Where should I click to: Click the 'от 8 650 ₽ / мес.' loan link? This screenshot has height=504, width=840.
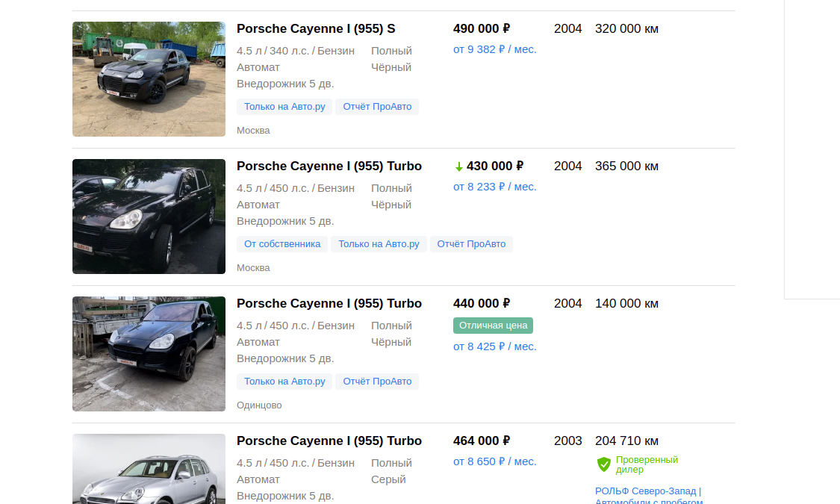494,461
